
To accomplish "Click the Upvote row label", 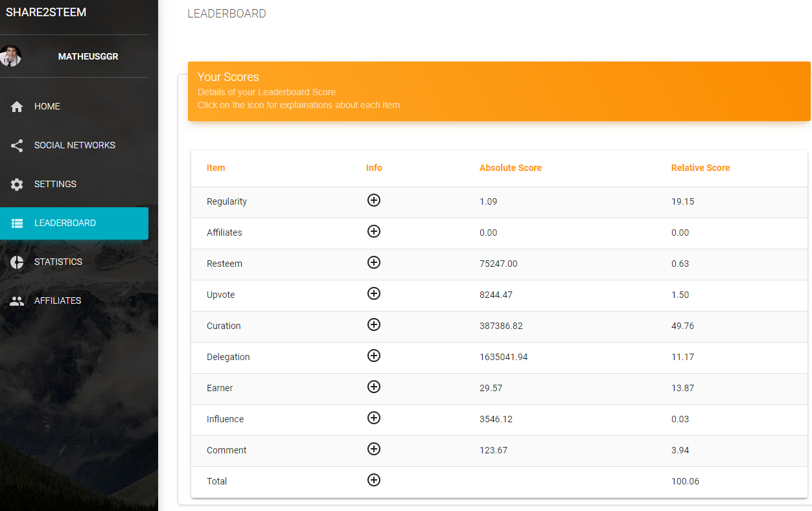I will tap(221, 295).
